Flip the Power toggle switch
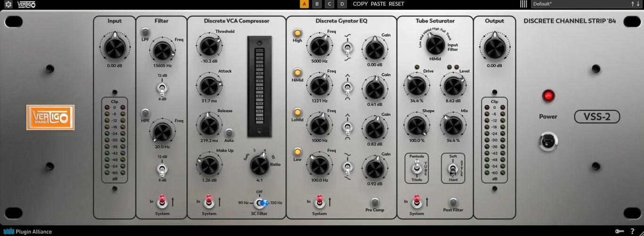This screenshot has height=236, width=644. 548,142
